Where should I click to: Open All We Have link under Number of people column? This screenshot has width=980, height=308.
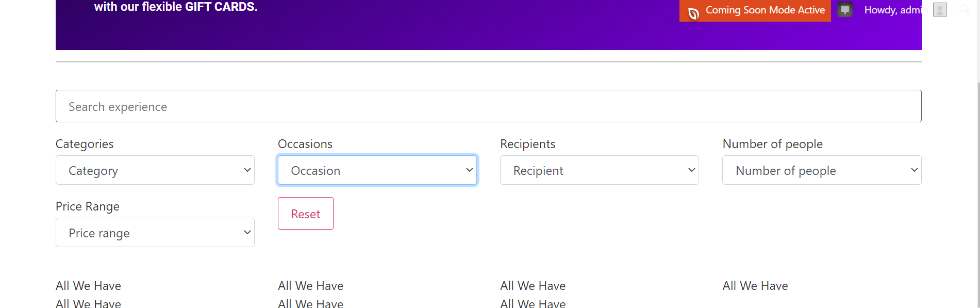(x=755, y=286)
